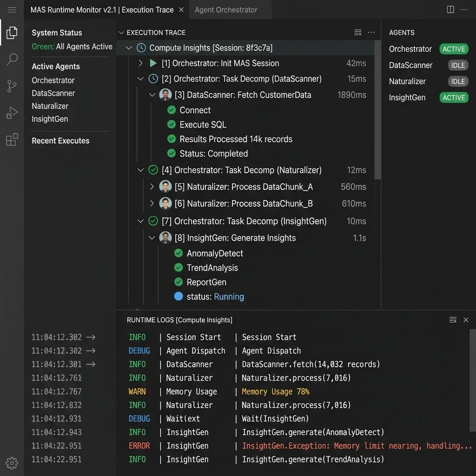Click DataScanner IDLE status badge
This screenshot has width=476, height=476.
[x=458, y=65]
